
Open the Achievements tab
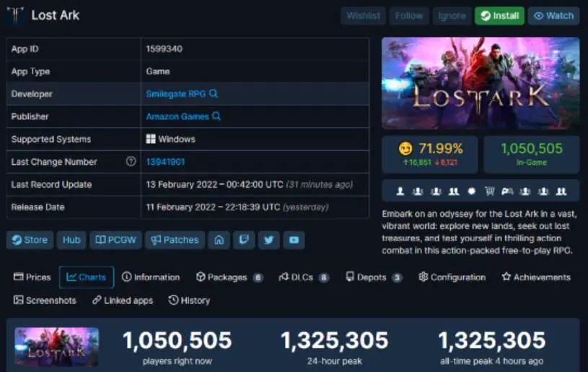(536, 277)
